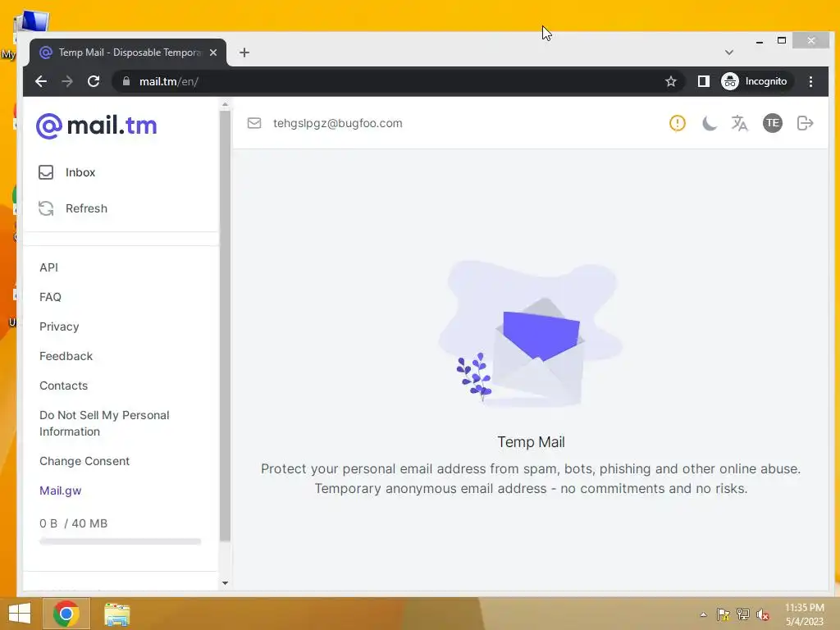Open File Explorer from the taskbar
The width and height of the screenshot is (840, 630).
pos(116,614)
